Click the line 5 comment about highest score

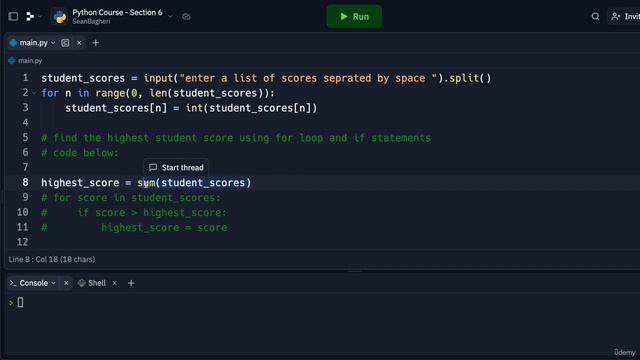(x=236, y=138)
